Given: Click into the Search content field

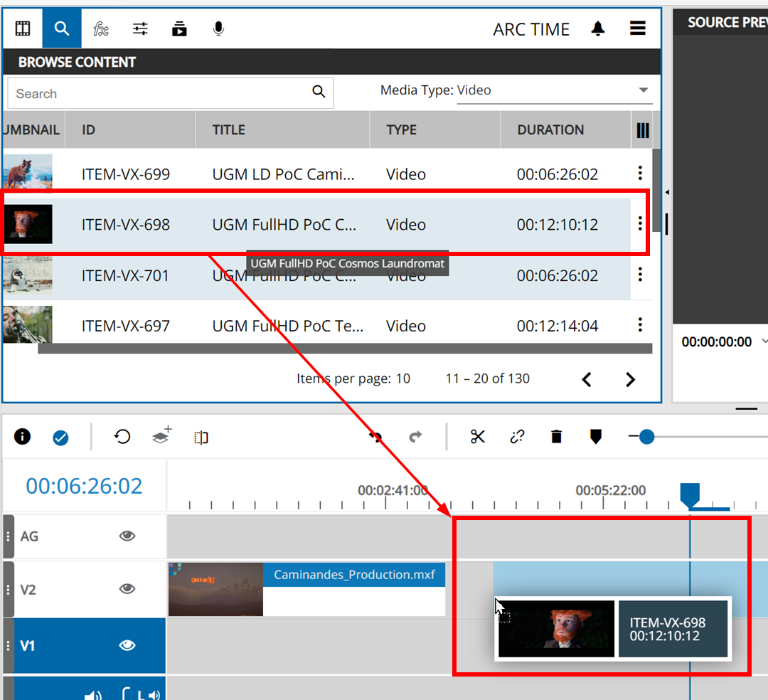Looking at the screenshot, I should pos(160,94).
